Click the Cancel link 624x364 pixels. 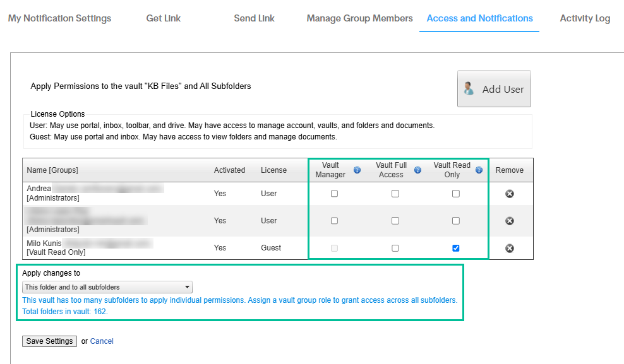coord(102,341)
